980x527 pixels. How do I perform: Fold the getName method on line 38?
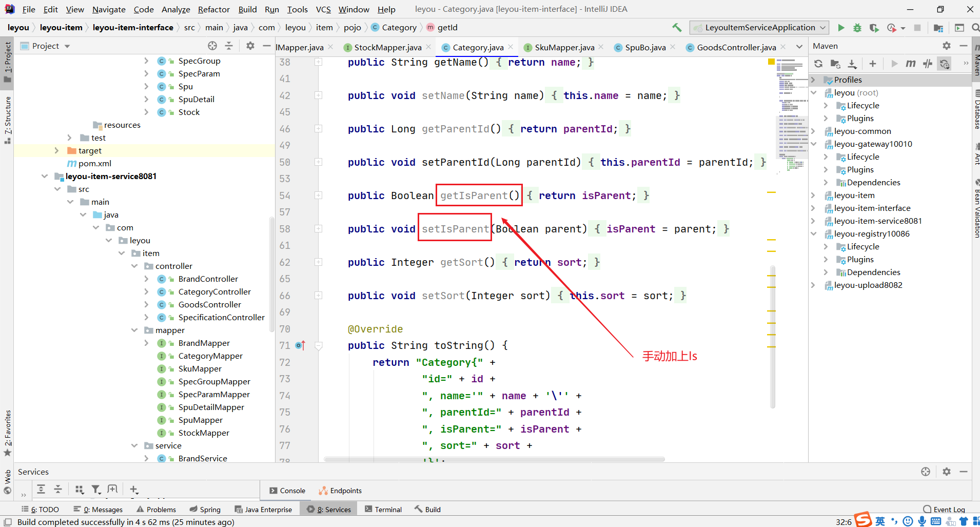319,62
